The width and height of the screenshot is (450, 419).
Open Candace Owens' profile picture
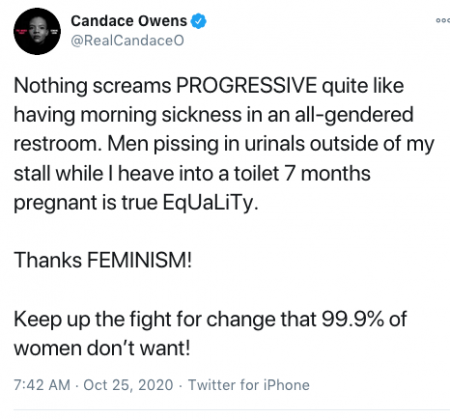point(37,31)
